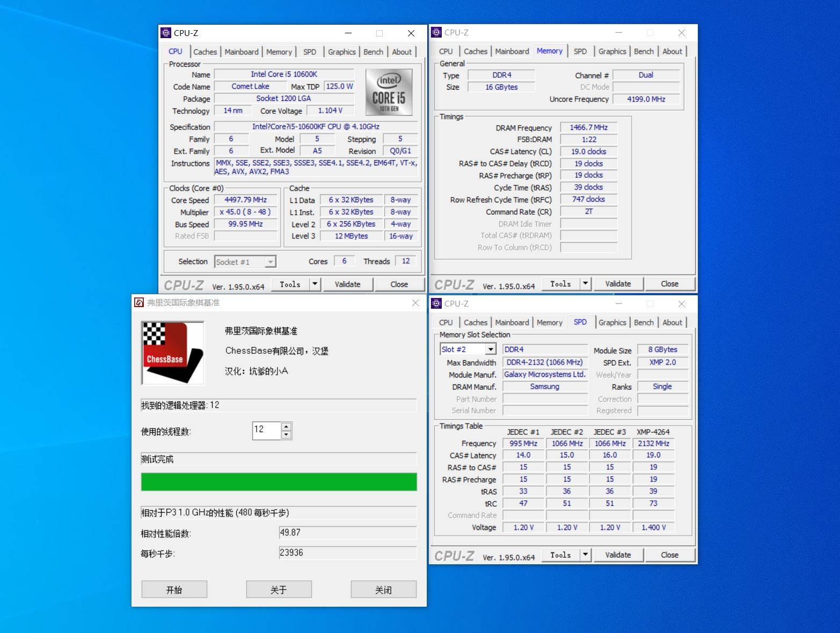Click the Fritz Chess Benchmark title bar icon
840x633 pixels.
(x=139, y=303)
